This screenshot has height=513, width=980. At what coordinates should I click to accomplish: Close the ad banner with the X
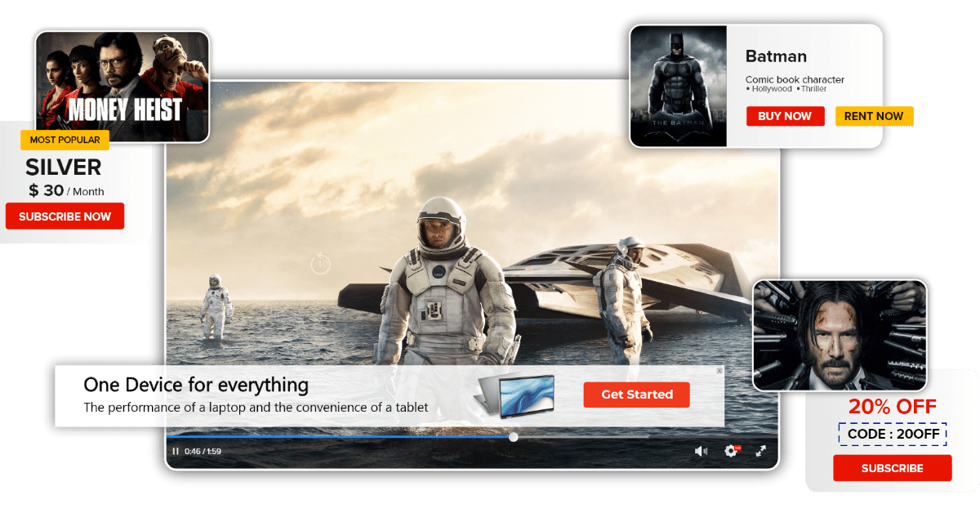coord(719,371)
